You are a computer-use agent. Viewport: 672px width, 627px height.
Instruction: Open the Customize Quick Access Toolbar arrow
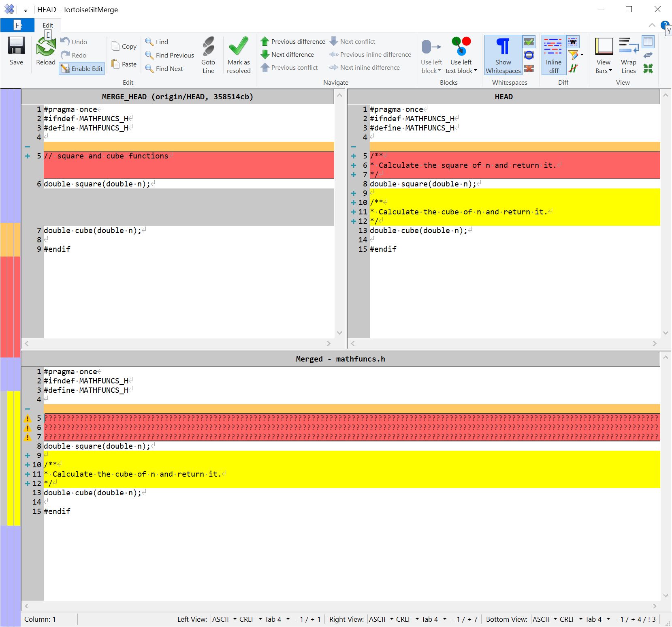tap(26, 10)
